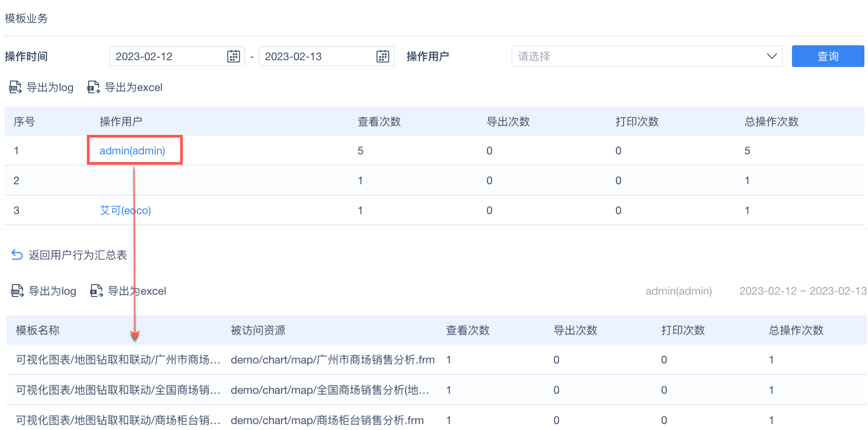The image size is (868, 430).
Task: Click the upper export as excel icon
Action: point(94,87)
